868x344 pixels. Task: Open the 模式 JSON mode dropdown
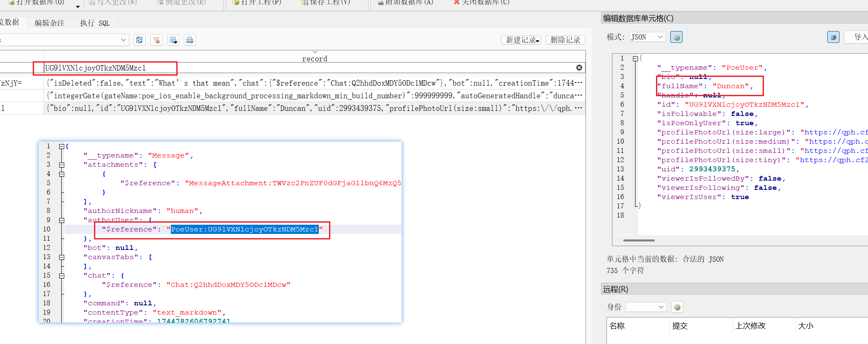[648, 37]
